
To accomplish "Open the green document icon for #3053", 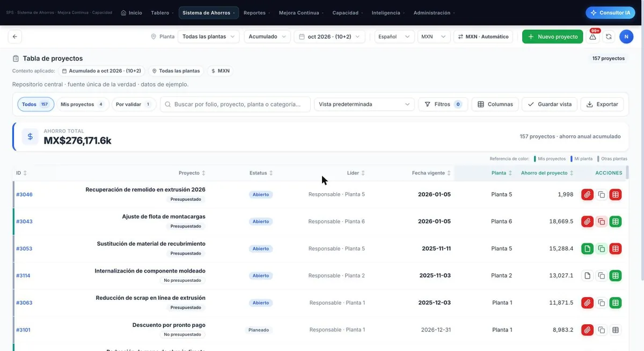I will point(587,248).
